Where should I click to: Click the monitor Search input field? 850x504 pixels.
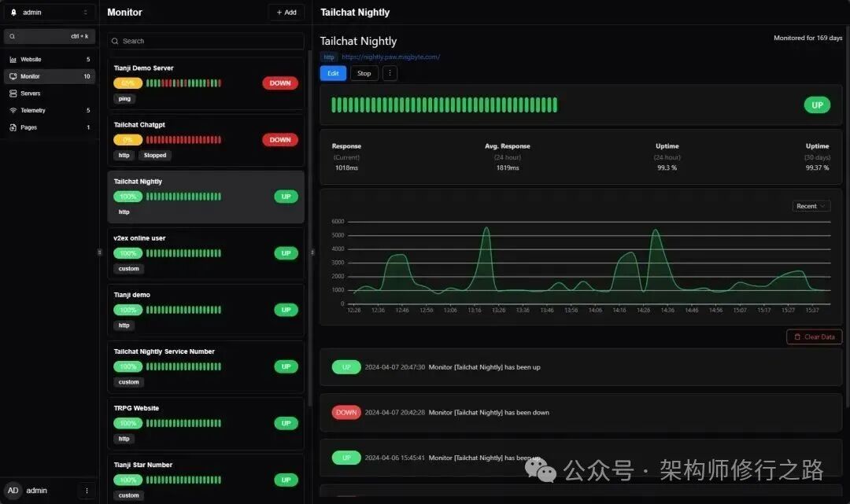205,41
